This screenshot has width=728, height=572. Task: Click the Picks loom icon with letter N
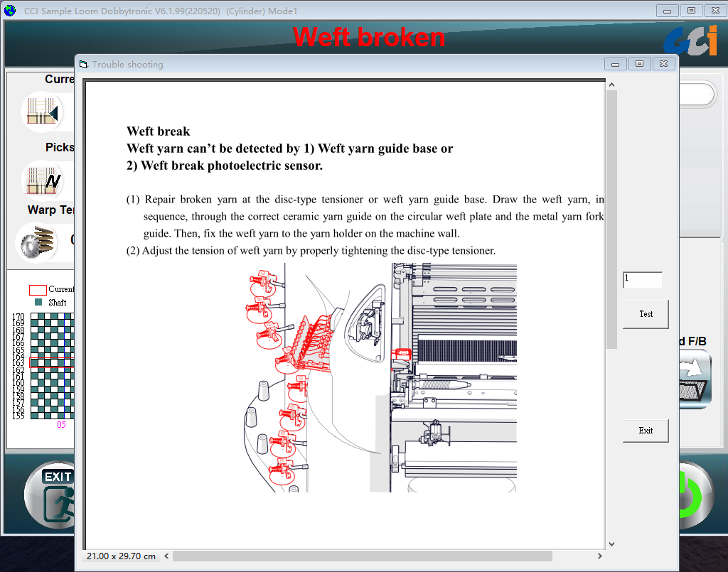click(43, 180)
